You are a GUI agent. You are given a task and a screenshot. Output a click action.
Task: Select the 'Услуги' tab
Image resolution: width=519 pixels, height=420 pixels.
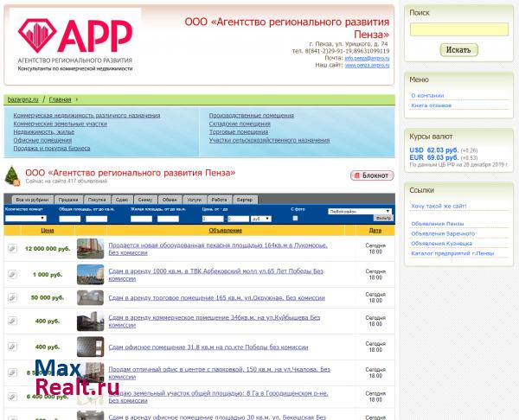pos(194,200)
